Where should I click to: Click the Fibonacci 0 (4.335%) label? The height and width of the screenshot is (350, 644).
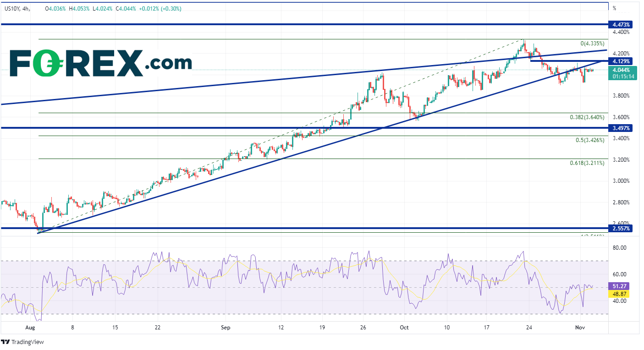click(592, 44)
